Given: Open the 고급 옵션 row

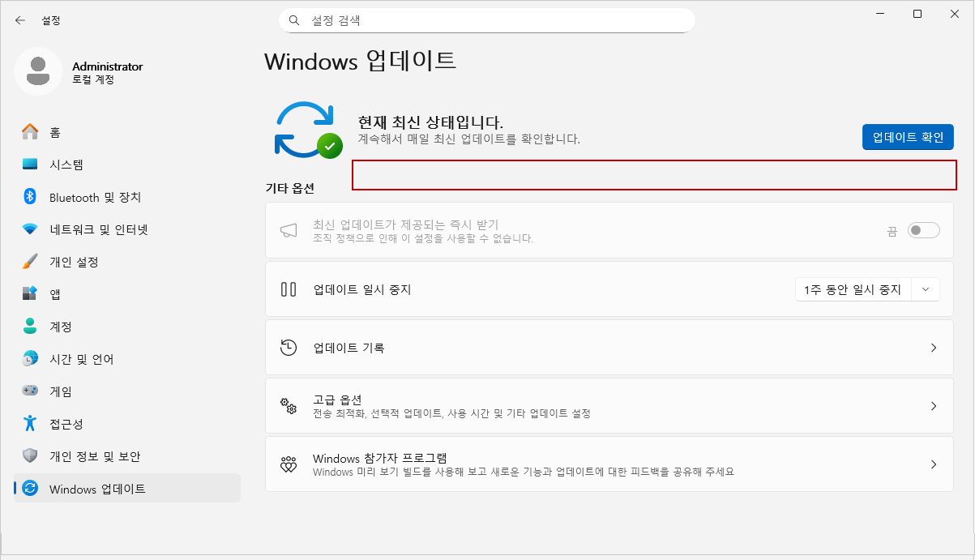Looking at the screenshot, I should [x=609, y=406].
